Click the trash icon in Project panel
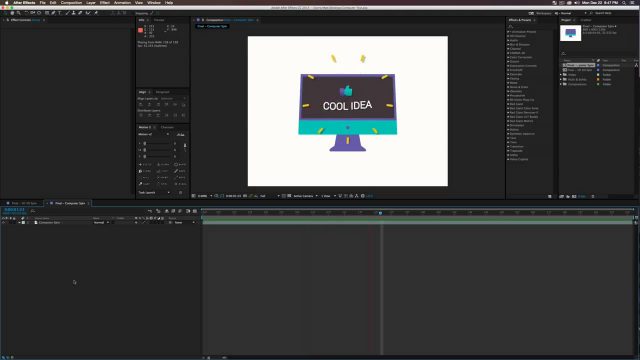The image size is (640, 360). point(593,196)
